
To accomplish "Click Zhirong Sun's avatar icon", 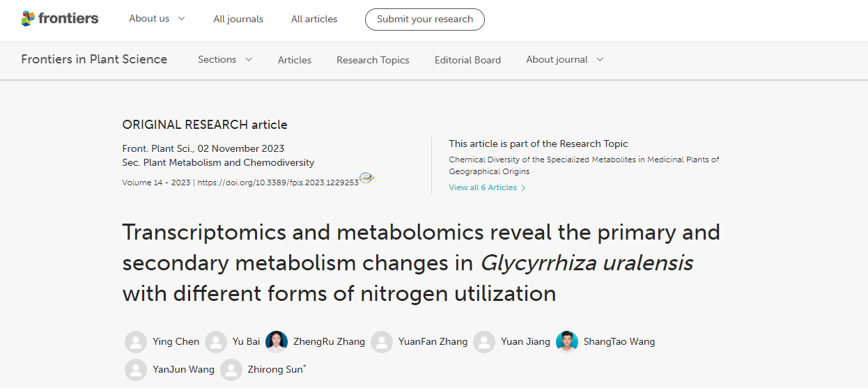I will tap(231, 370).
